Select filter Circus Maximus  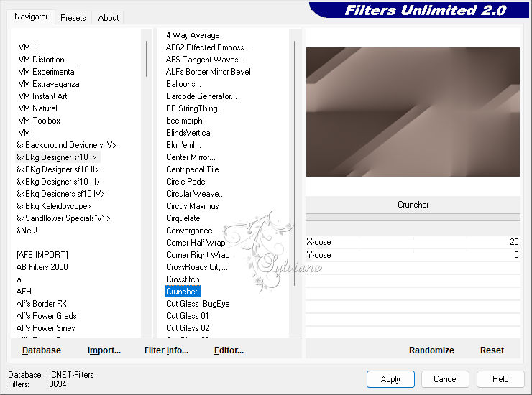(x=193, y=206)
